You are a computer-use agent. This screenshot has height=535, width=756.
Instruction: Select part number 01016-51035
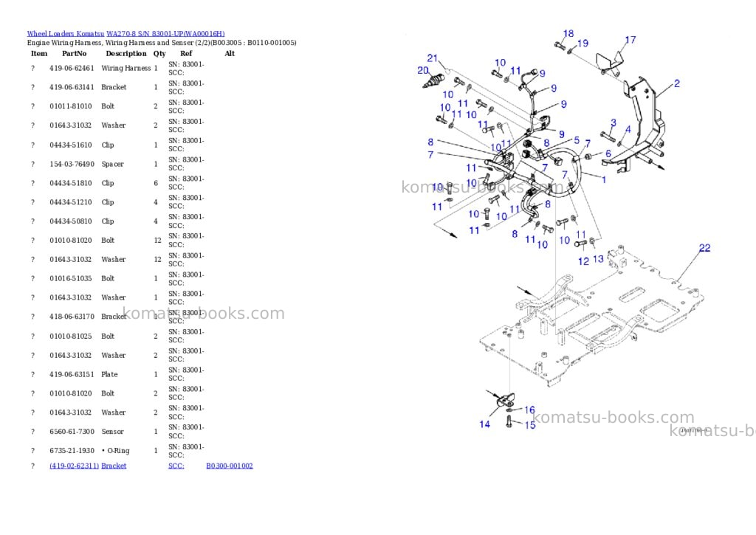(x=70, y=278)
